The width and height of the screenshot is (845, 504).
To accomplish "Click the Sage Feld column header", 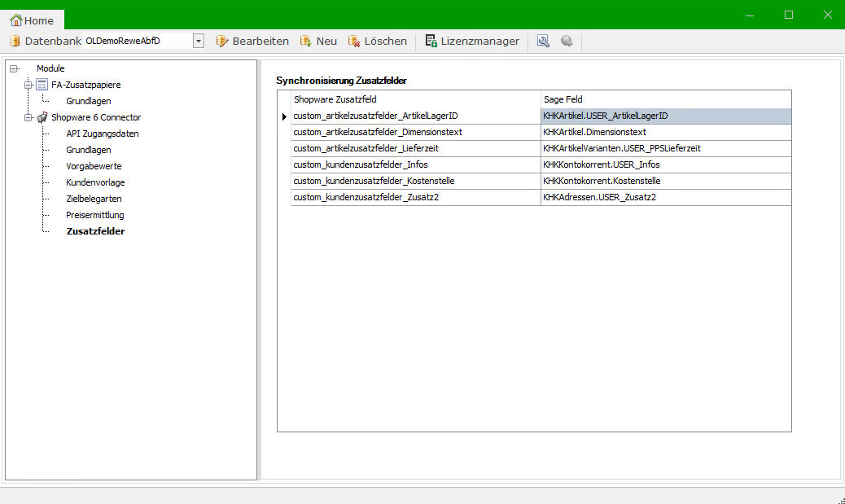I will [x=665, y=99].
